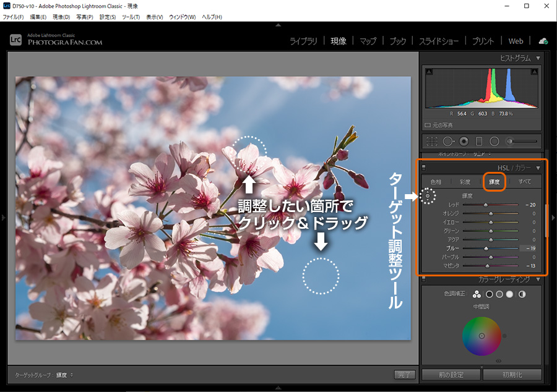The width and height of the screenshot is (557, 392).
Task: Toggle the HSL / カラー panel on-off switch
Action: 423,168
